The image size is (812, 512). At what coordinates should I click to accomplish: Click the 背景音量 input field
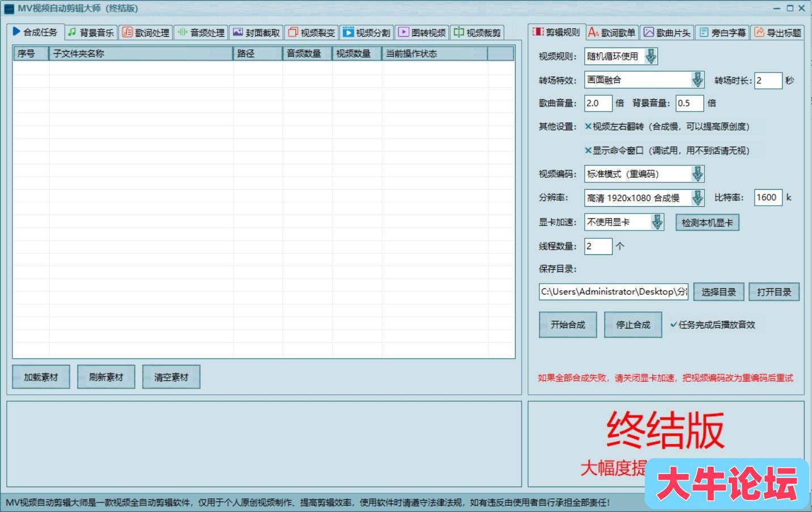tap(690, 103)
